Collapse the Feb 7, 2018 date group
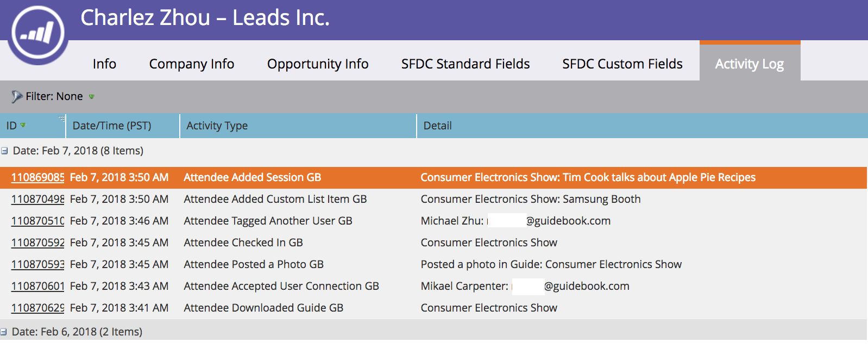The height and width of the screenshot is (360, 868). click(x=4, y=151)
